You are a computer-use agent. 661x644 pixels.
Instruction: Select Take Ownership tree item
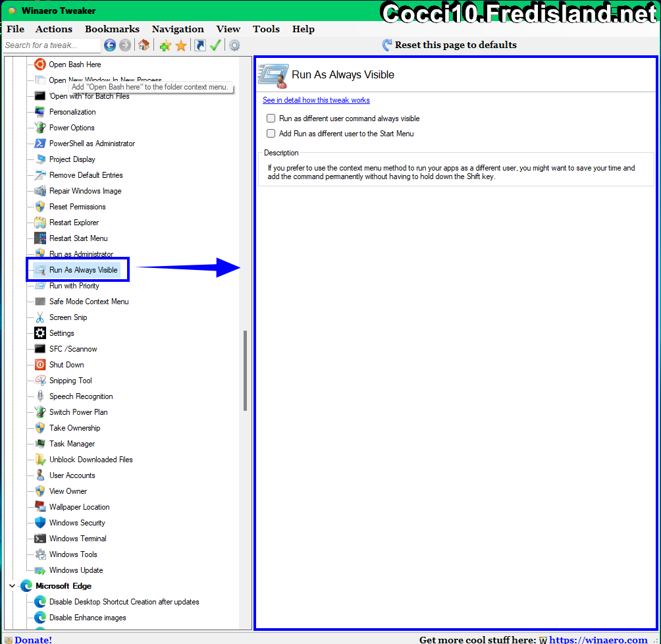(74, 428)
